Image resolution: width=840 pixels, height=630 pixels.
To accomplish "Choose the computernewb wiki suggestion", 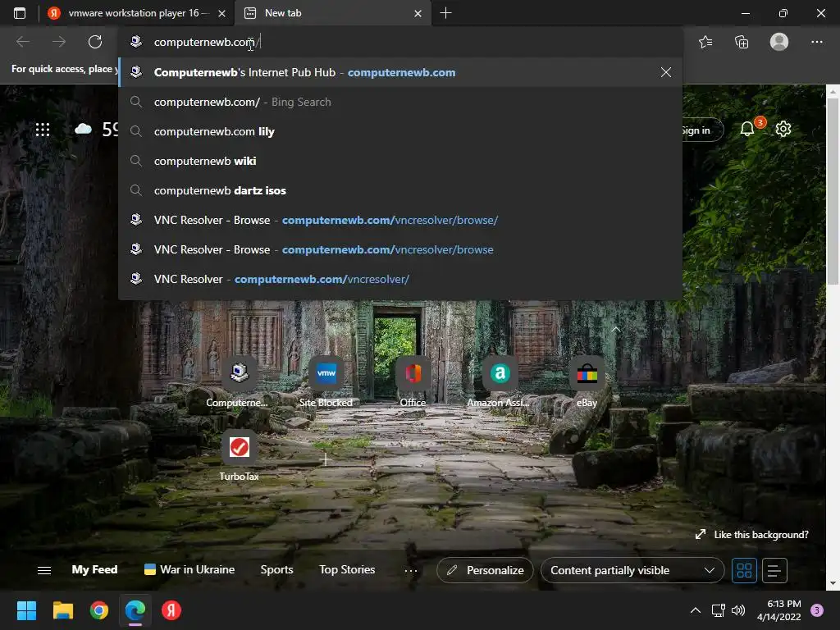I will click(400, 161).
